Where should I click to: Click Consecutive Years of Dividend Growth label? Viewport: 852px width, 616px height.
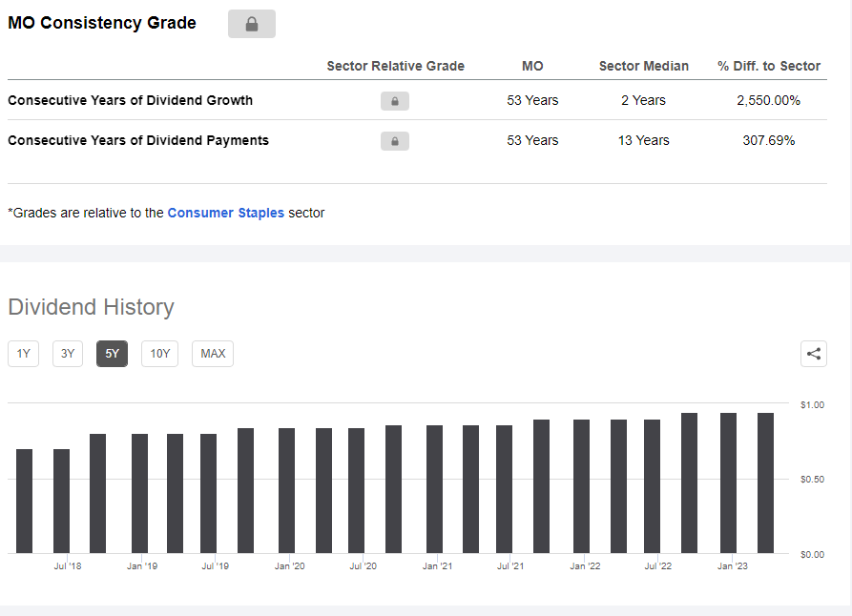(131, 100)
